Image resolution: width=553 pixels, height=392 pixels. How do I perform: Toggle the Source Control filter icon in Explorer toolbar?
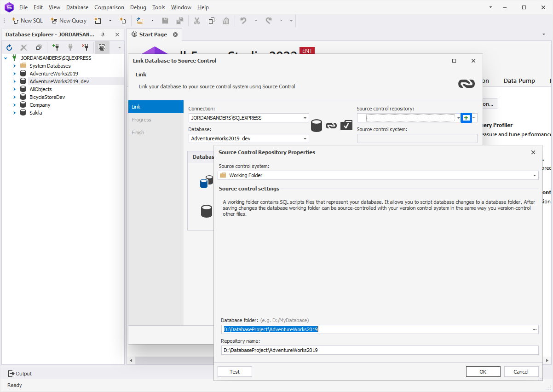tap(102, 47)
